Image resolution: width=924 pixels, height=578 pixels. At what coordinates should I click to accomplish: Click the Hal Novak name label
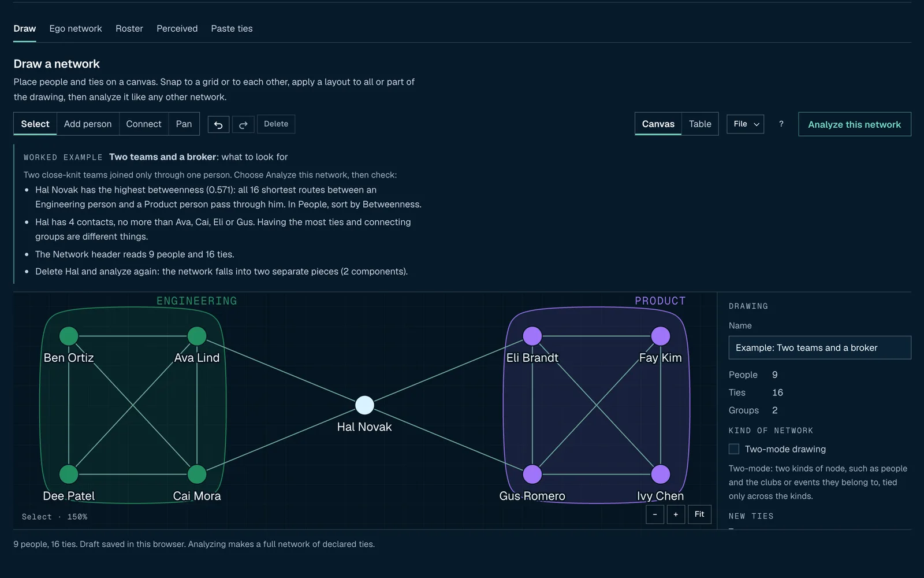[x=364, y=427]
